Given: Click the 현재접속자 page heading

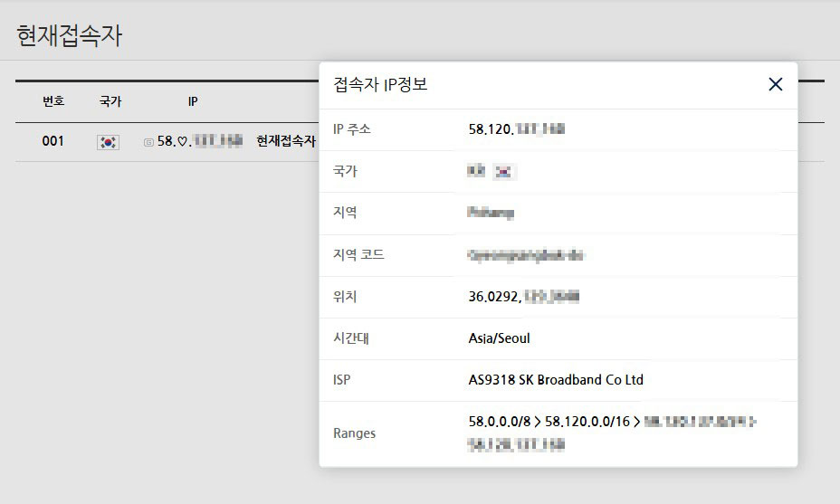Looking at the screenshot, I should coord(69,36).
